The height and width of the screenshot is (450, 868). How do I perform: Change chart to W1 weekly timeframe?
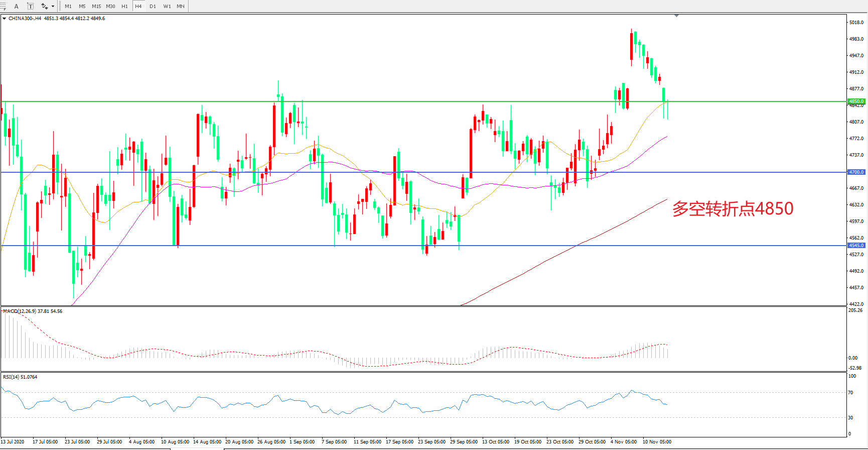click(167, 7)
